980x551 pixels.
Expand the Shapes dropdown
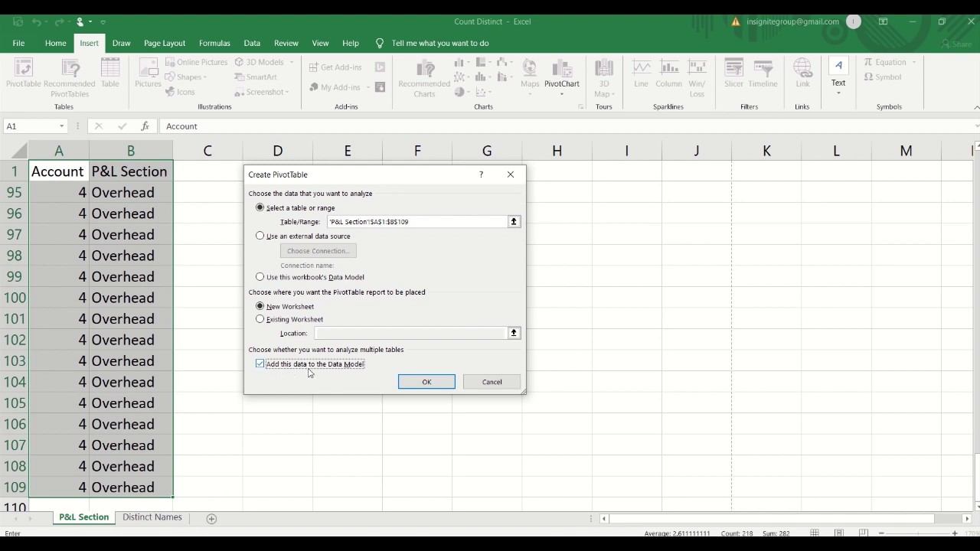205,77
